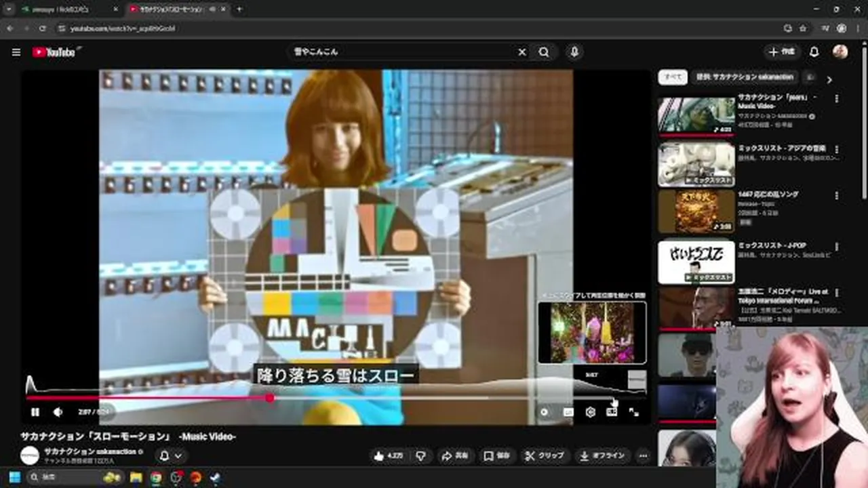Like the video (4.2万)
Screen dimensions: 868x488
(389, 455)
